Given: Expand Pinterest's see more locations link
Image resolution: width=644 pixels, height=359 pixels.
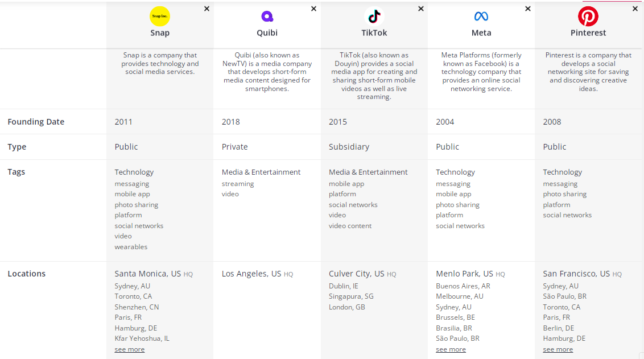Looking at the screenshot, I should (558, 349).
